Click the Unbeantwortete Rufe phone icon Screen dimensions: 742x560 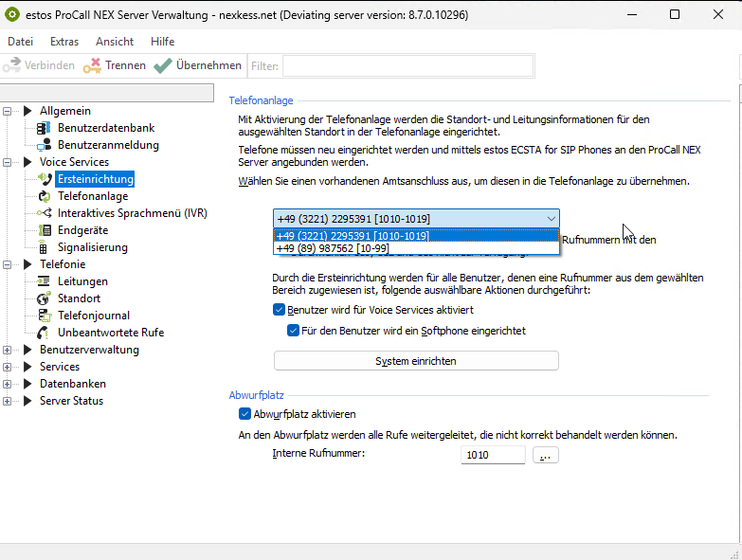[x=44, y=333]
